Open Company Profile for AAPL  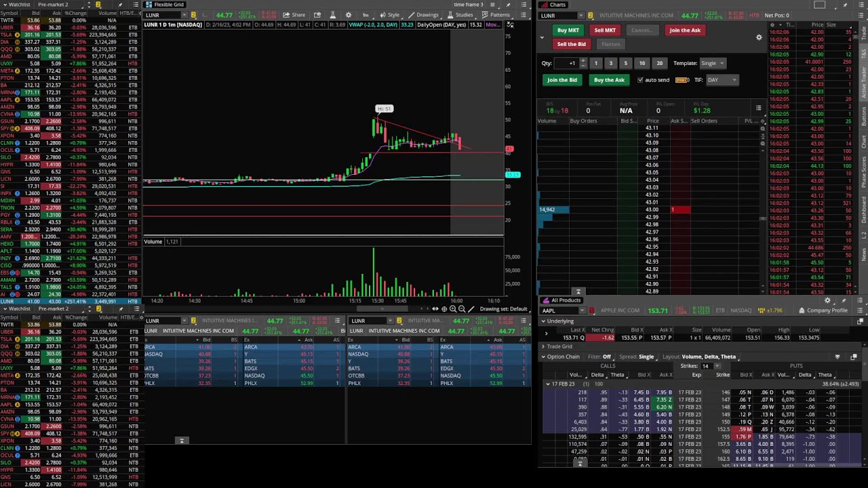point(823,310)
